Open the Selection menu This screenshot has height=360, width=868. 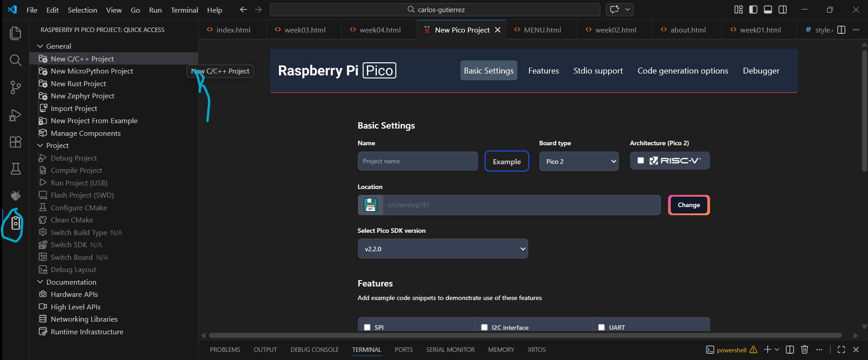point(82,10)
